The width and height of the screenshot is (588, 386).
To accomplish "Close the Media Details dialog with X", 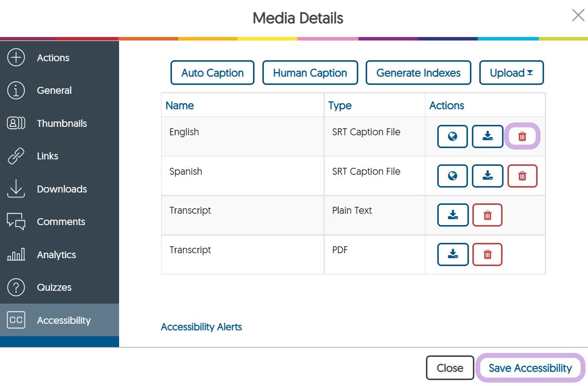I will 578,15.
